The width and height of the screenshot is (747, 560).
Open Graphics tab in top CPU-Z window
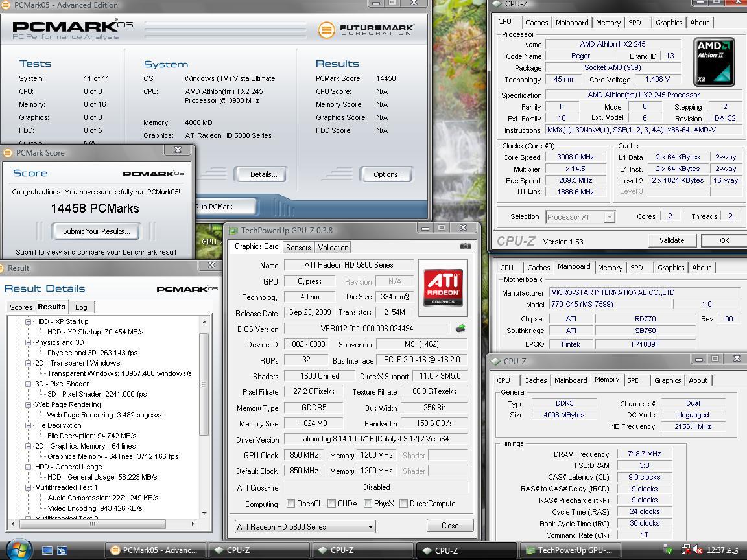pos(669,23)
